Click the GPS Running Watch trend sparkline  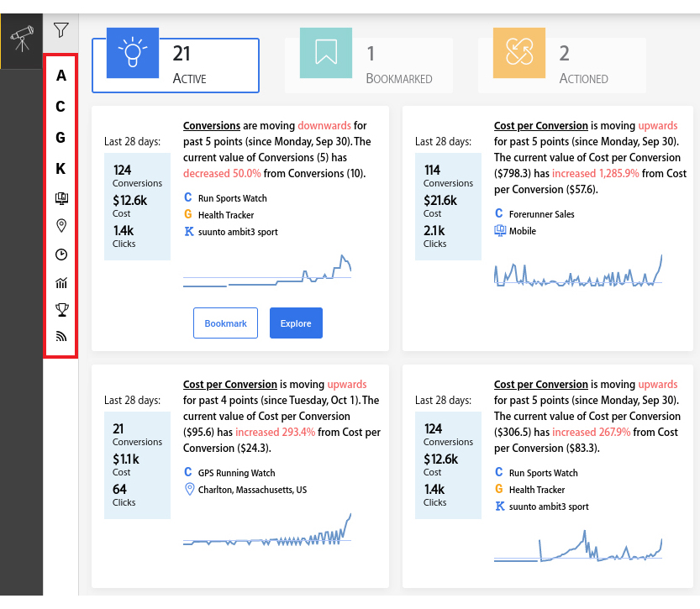[x=267, y=530]
